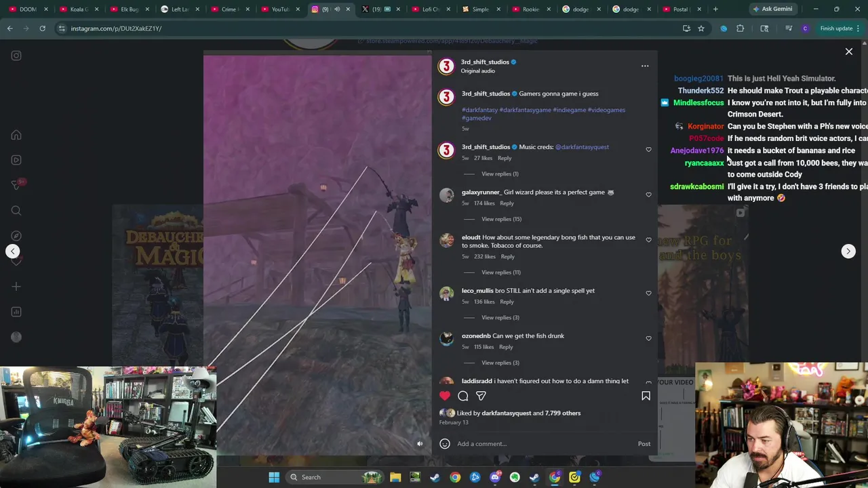This screenshot has height=488, width=868.
Task: Reply to galaxyrunner_ comment
Action: [x=507, y=203]
